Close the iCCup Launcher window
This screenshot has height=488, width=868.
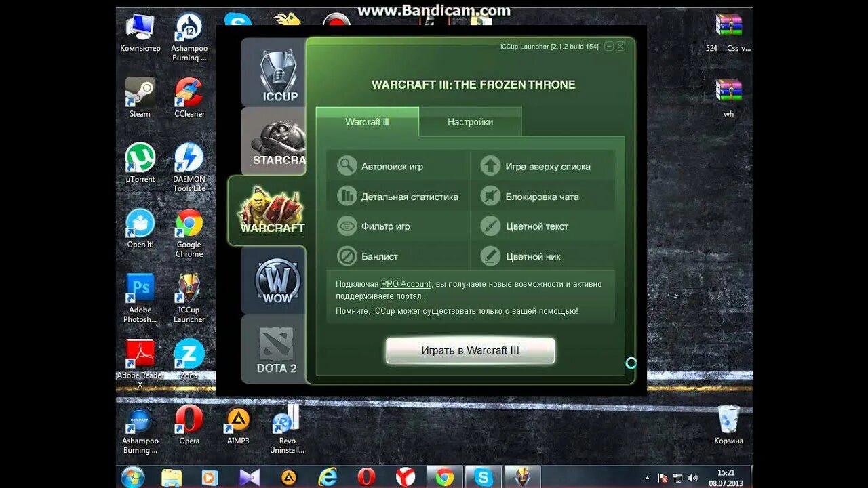620,46
